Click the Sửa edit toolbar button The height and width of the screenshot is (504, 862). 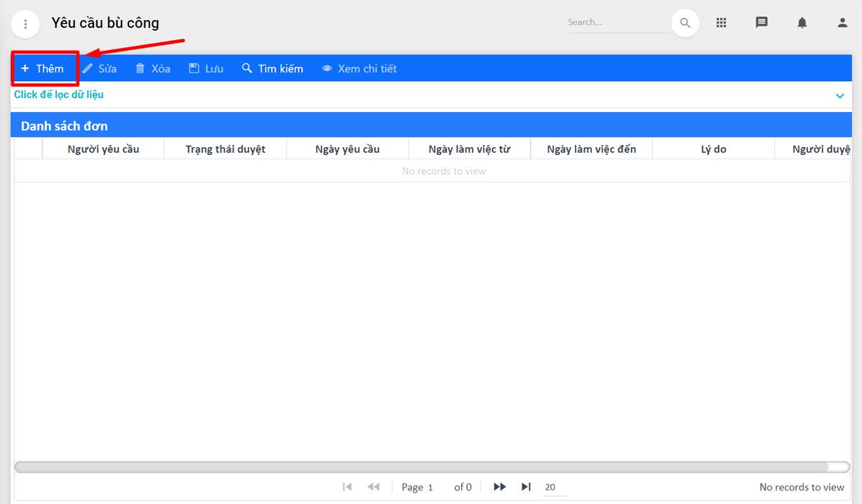tap(99, 69)
